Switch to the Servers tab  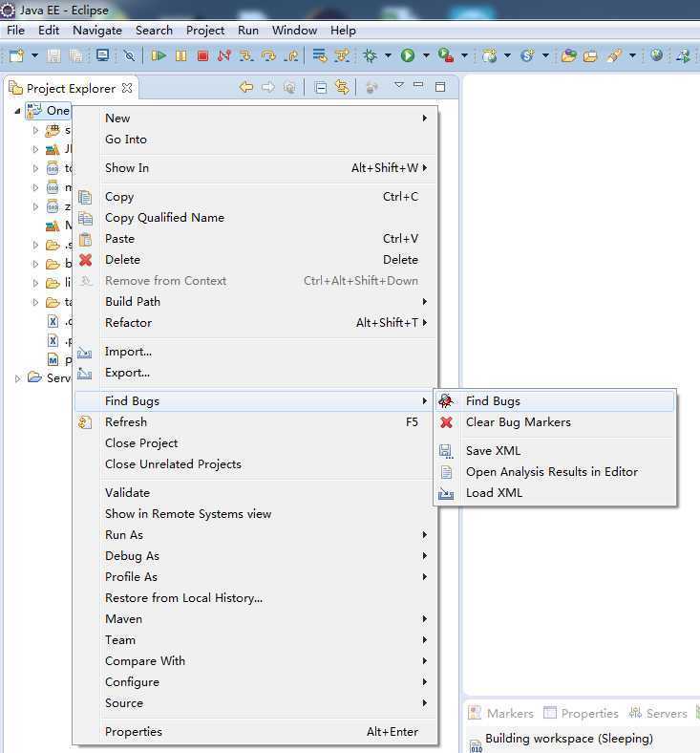[x=658, y=714]
